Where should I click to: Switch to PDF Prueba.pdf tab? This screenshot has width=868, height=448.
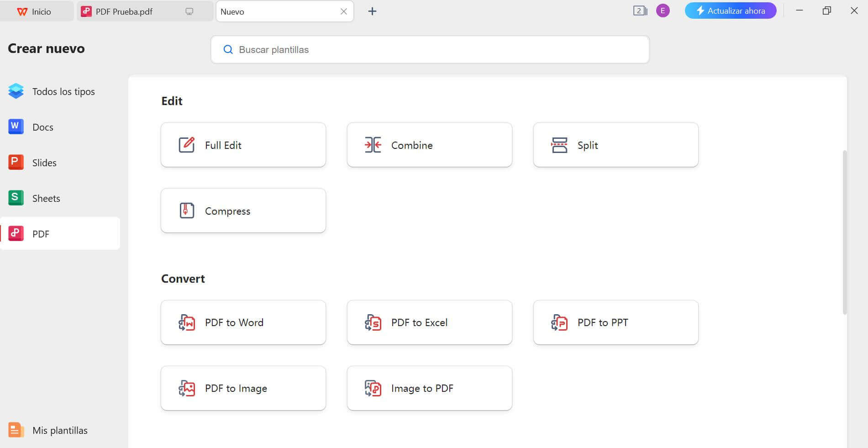point(124,11)
